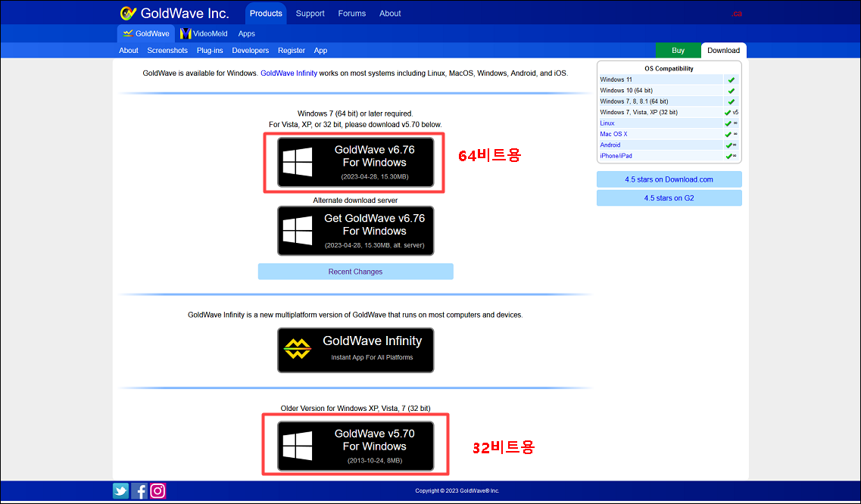Download GoldWave v6.76 For Windows
Viewport: 861px width, 504px height.
pyautogui.click(x=356, y=163)
